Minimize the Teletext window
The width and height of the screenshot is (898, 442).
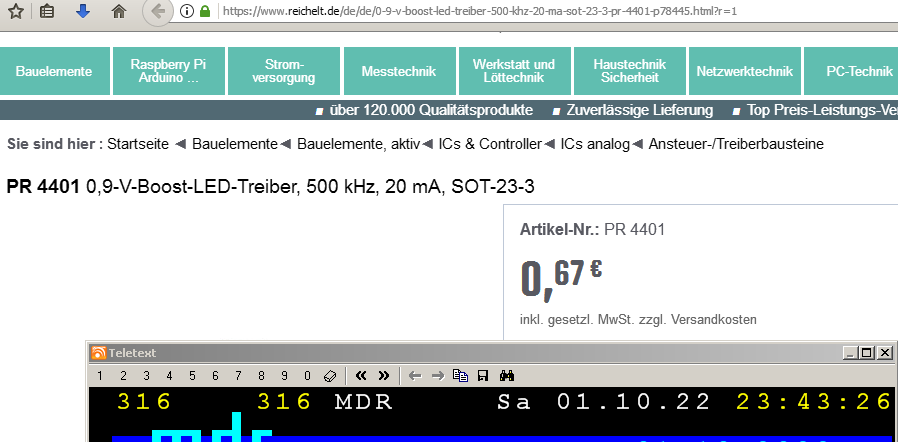[x=850, y=353]
